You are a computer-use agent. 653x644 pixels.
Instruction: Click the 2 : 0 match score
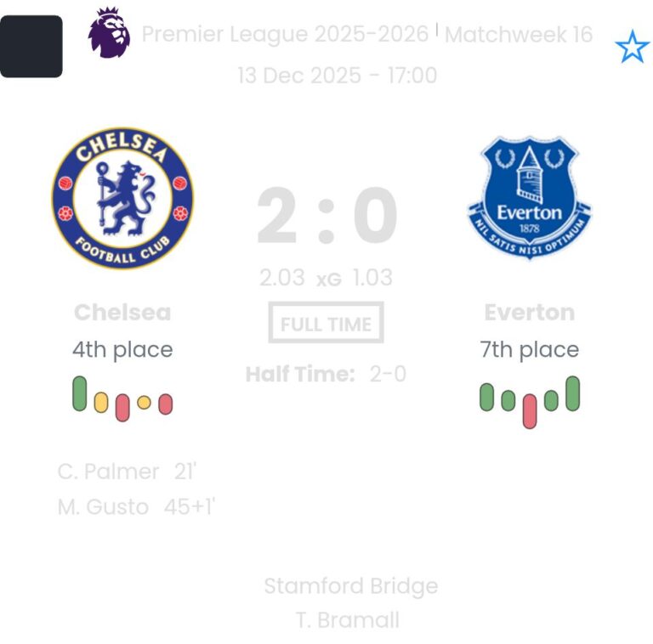[327, 217]
